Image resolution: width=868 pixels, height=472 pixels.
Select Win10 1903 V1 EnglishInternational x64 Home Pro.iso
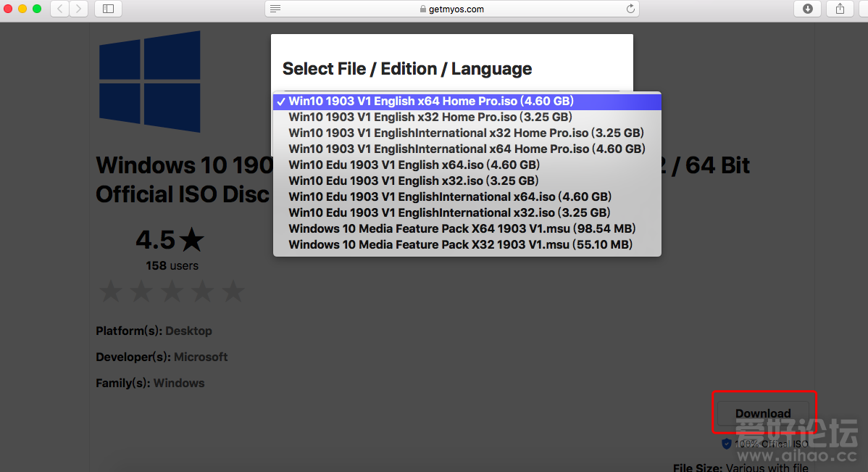[x=466, y=149]
